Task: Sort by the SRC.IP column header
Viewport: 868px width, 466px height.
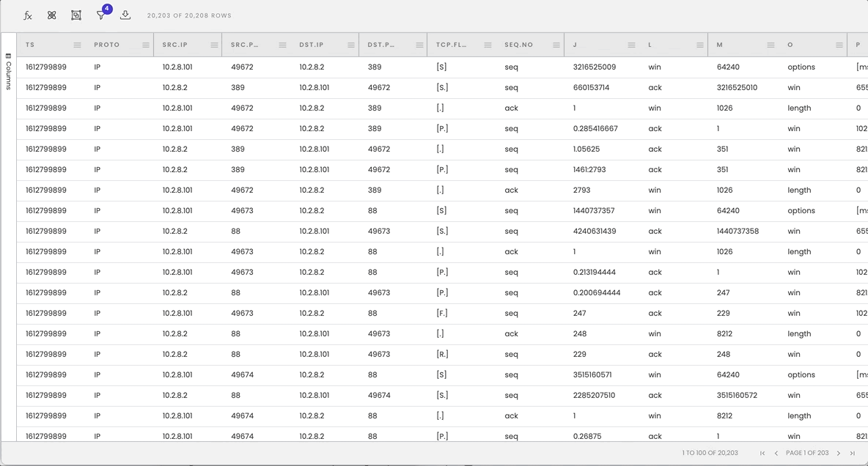Action: pos(175,45)
